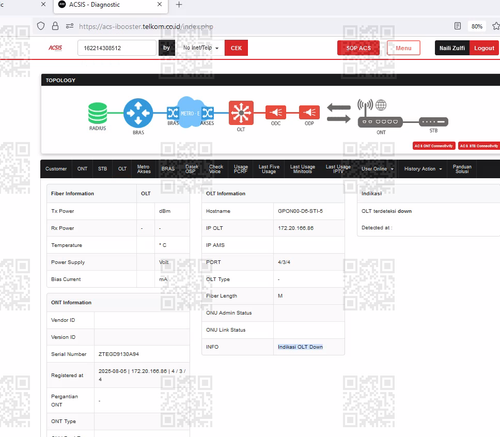Click the RADIUS database icon in the topology
This screenshot has height=437, width=500.
pyautogui.click(x=97, y=113)
